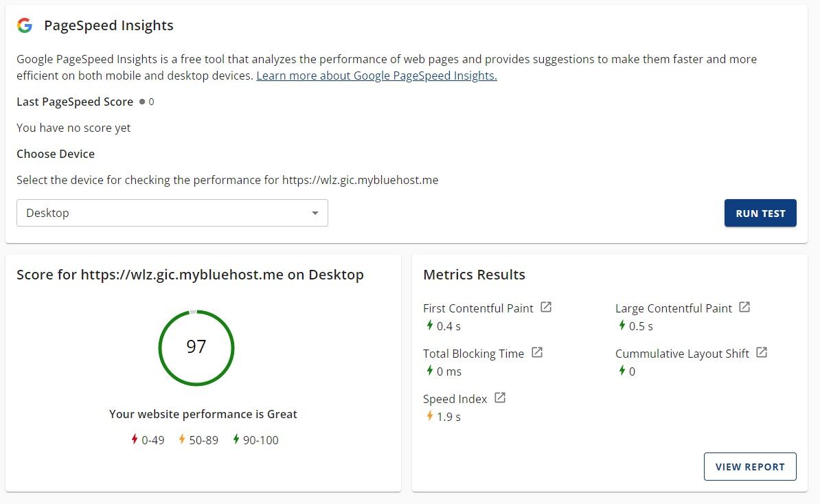
Task: Click grey dot next to Last PageSpeed Score
Action: pyautogui.click(x=141, y=102)
